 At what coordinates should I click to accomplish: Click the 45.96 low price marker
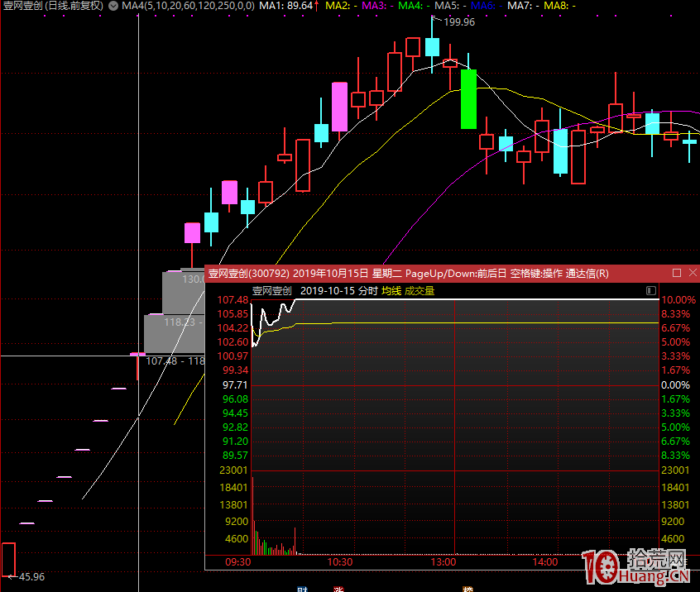[x=31, y=576]
